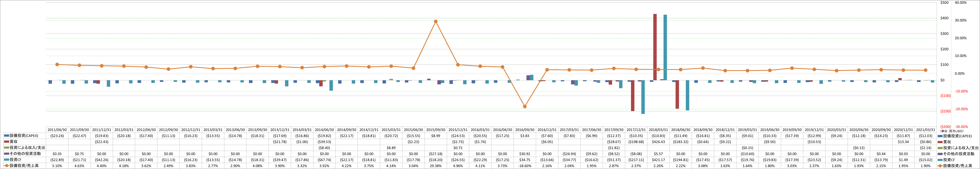Click the $3.83 CAPEX cell
Viewport: 980px width, 169px height.
pyautogui.click(x=525, y=135)
